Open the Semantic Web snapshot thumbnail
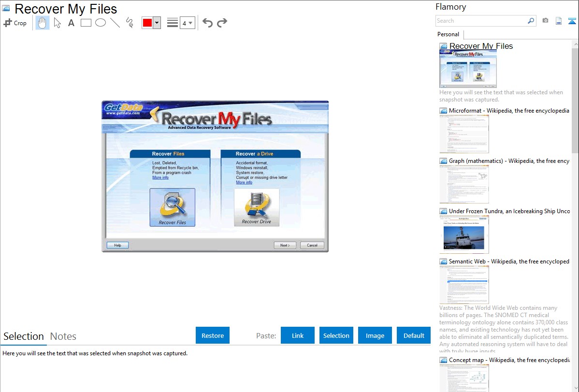 point(464,285)
